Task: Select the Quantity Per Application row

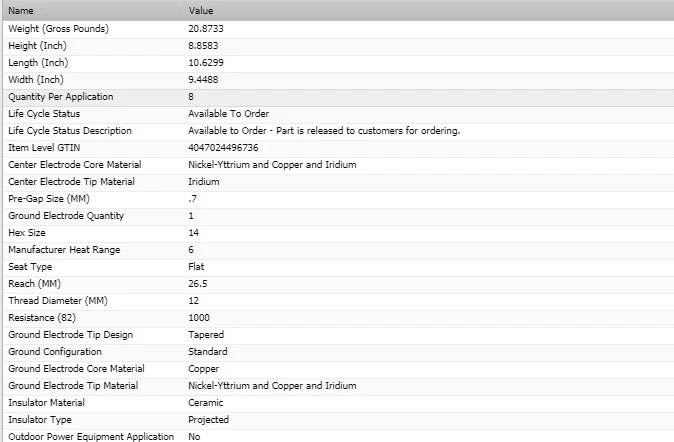Action: pos(60,97)
